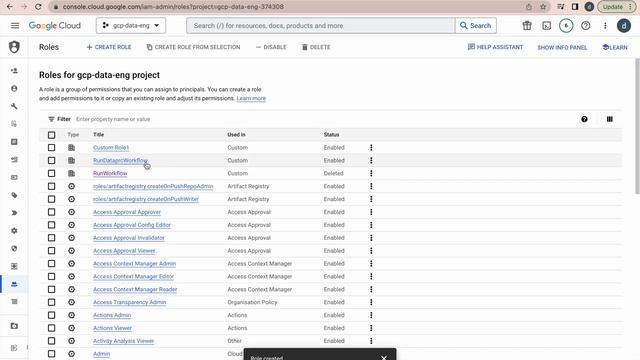Open the Access Approval Config Editor link
The image size is (640, 360).
pyautogui.click(x=132, y=225)
